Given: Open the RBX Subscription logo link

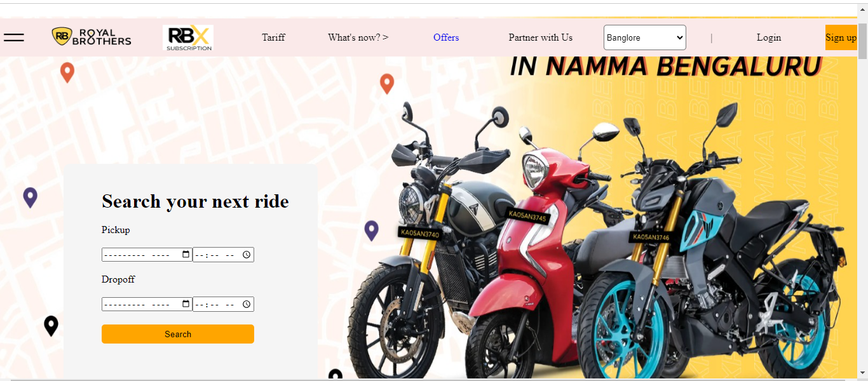Looking at the screenshot, I should 188,38.
